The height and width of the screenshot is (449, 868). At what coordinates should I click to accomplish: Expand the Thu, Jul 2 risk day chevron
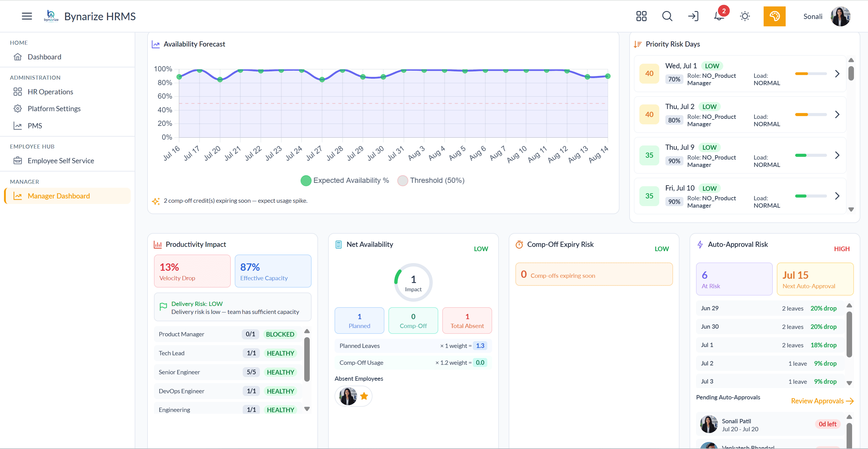[x=837, y=114]
